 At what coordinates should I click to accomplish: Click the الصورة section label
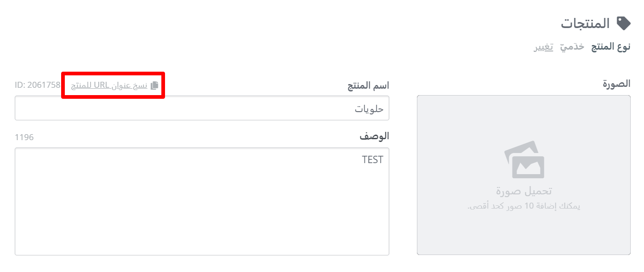(616, 84)
